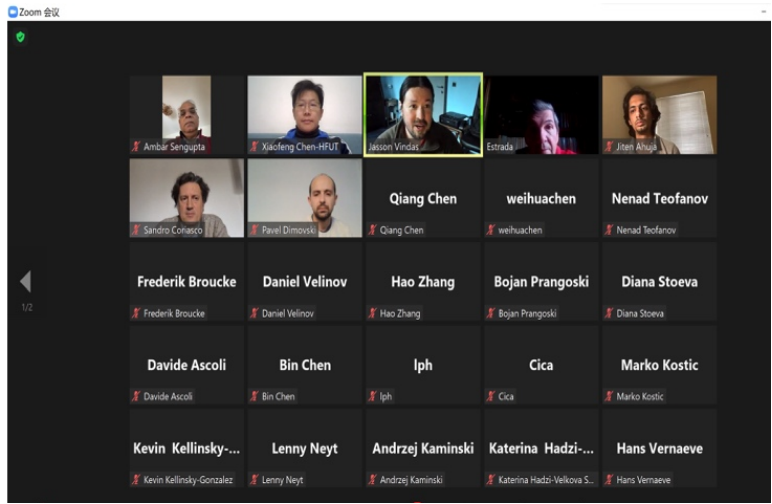Click the Nenad Teofanov participant tile
This screenshot has width=772, height=504.
tap(660, 198)
